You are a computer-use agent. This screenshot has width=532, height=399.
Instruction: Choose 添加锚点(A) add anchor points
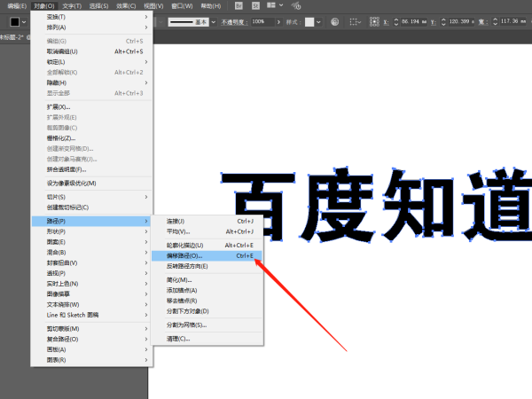[207, 291]
